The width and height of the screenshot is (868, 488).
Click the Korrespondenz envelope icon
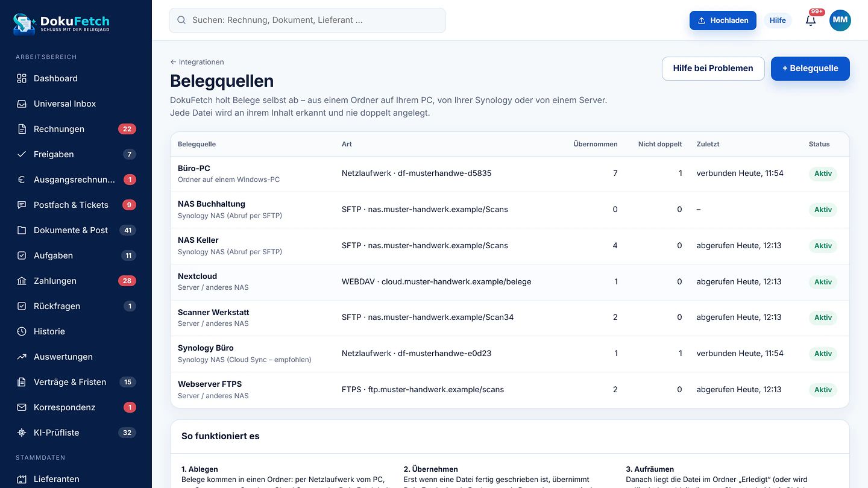pos(22,407)
